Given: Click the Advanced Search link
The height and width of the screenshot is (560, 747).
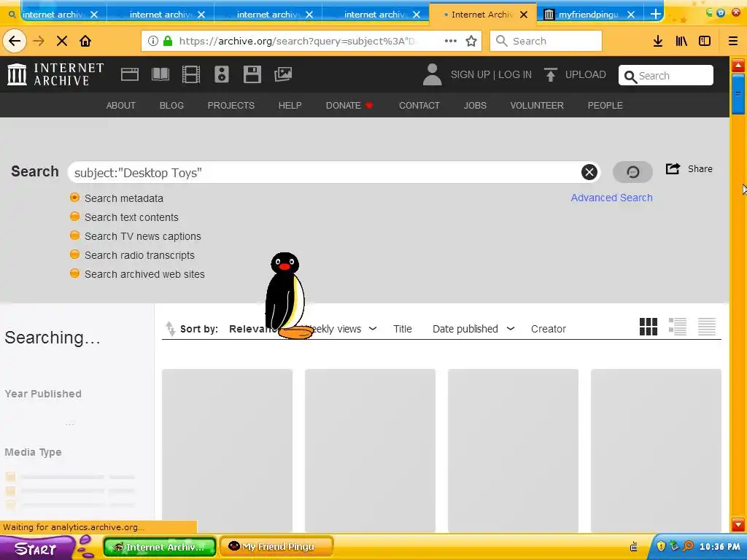Looking at the screenshot, I should coord(612,198).
